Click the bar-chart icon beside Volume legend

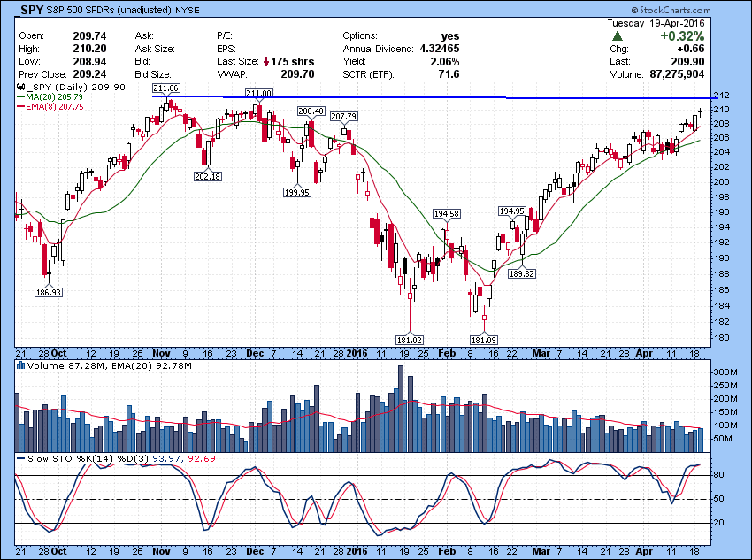point(20,365)
